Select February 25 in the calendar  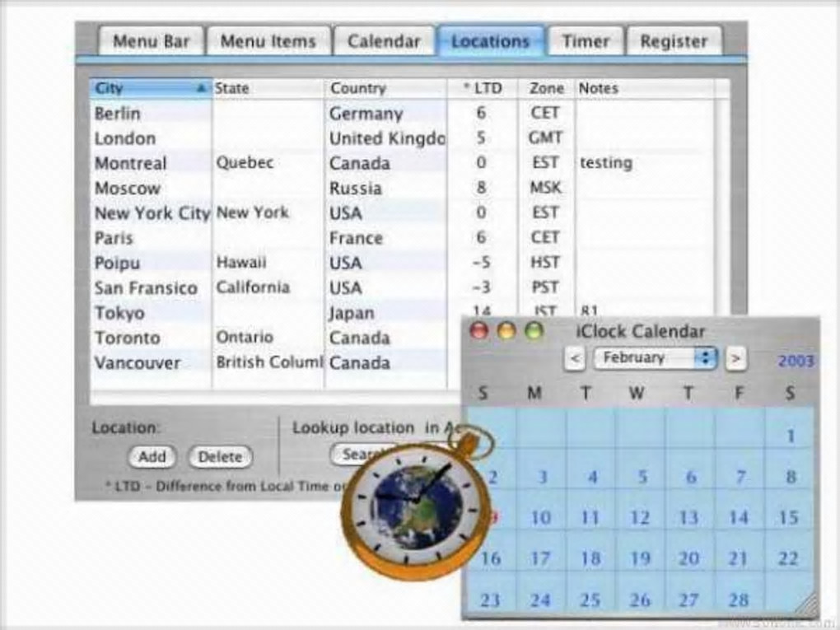coord(590,592)
